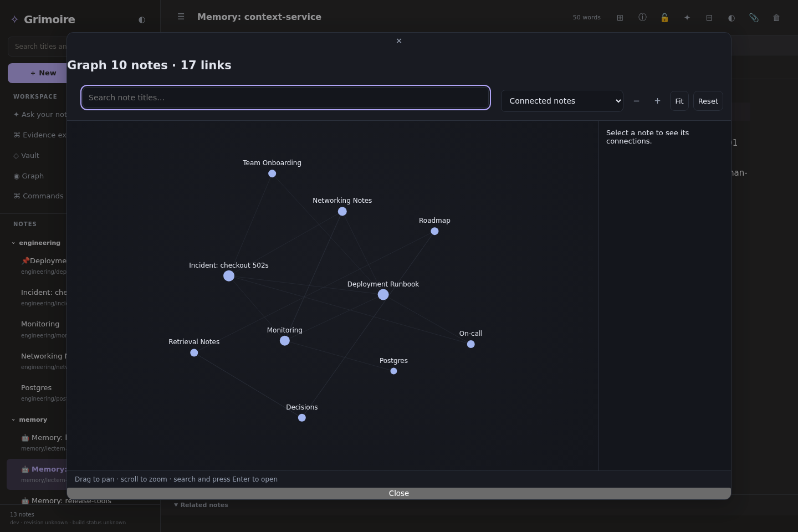Click the split panel icon in toolbar
This screenshot has width=798, height=532.
pos(709,18)
